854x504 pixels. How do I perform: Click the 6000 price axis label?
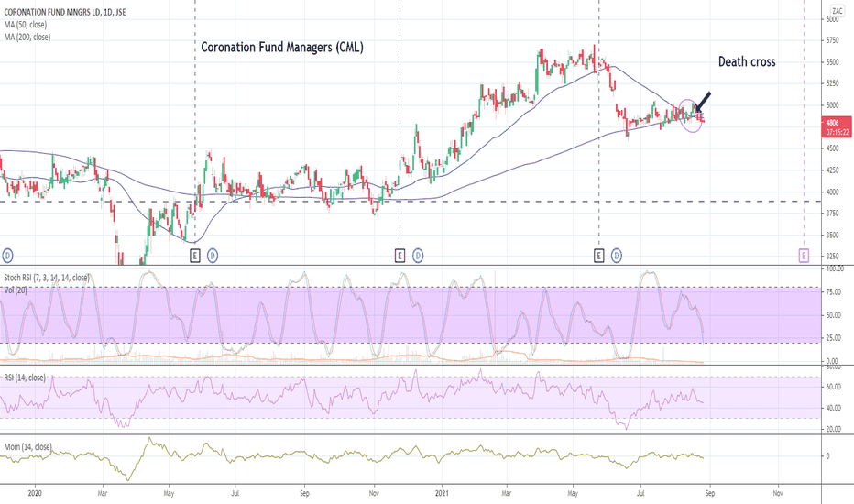[832, 19]
